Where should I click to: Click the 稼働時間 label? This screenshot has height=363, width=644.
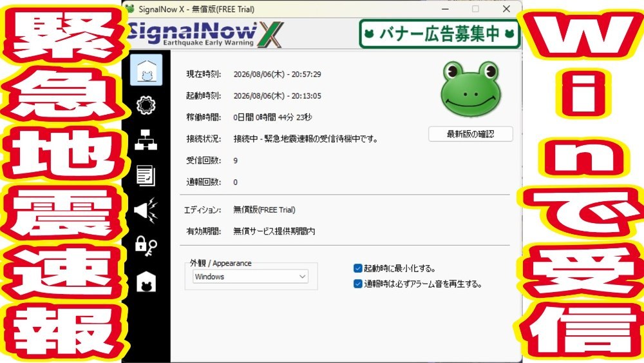(x=204, y=117)
